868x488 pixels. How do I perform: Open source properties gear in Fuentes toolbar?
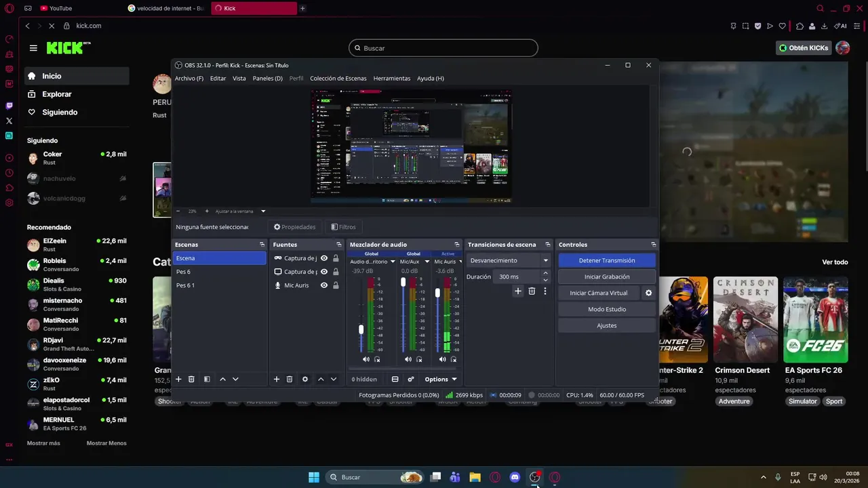coord(305,380)
